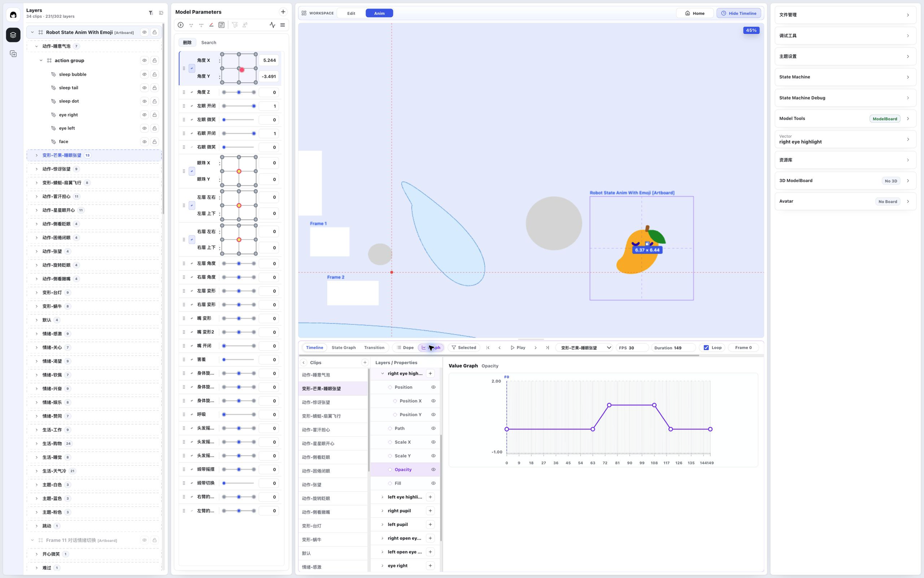Click the 左眼 开闭 slider handle
Screen dimensions: 924x578
(x=254, y=106)
